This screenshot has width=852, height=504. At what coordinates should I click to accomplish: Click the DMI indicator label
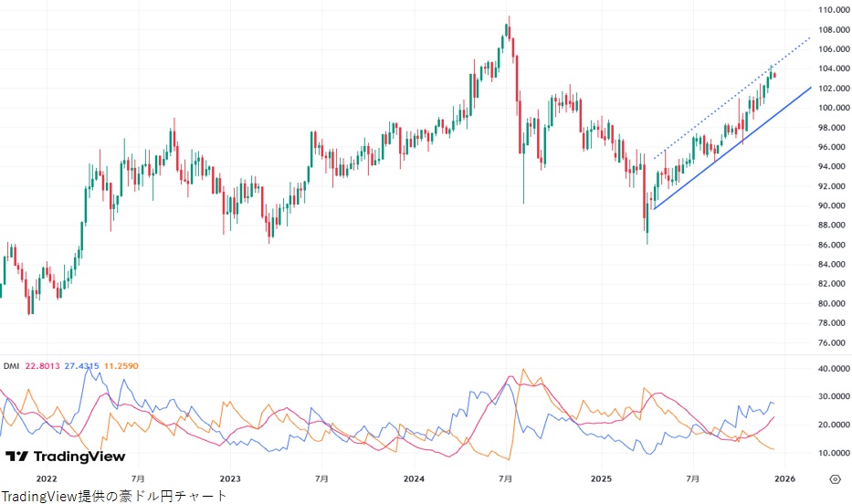tap(11, 366)
